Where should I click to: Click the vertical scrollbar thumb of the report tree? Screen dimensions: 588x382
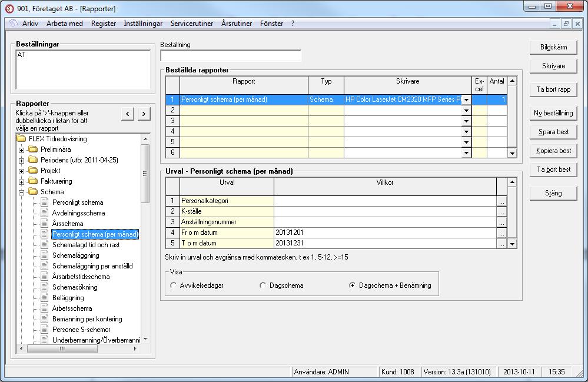145,173
